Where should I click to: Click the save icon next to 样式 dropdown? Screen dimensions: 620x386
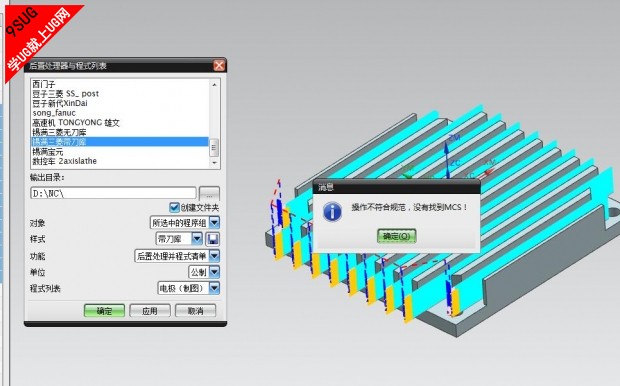point(213,239)
